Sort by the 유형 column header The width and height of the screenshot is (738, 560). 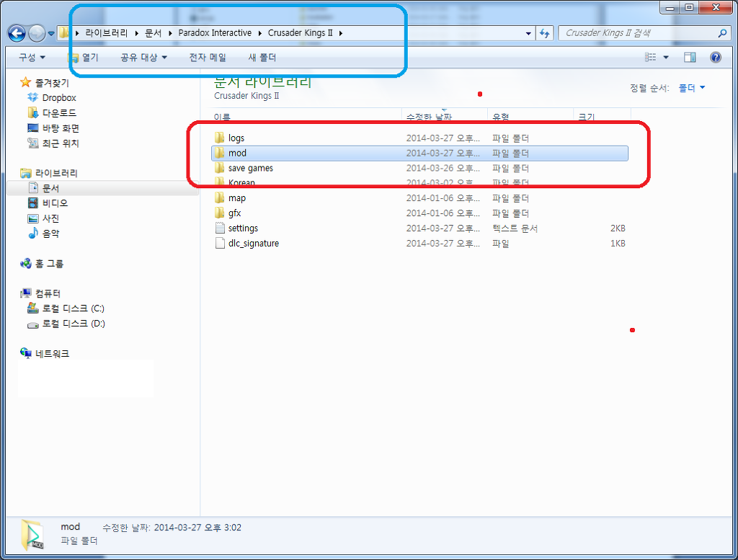[x=501, y=117]
